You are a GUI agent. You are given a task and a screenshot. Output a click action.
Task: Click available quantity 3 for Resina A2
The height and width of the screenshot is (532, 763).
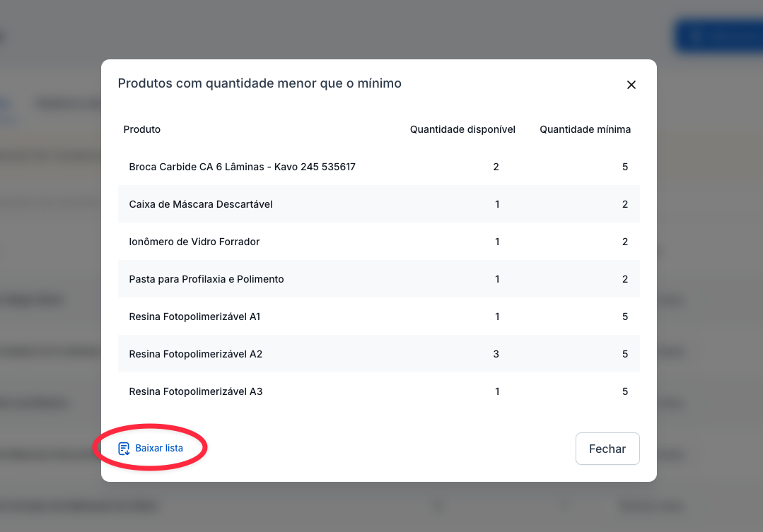[496, 354]
